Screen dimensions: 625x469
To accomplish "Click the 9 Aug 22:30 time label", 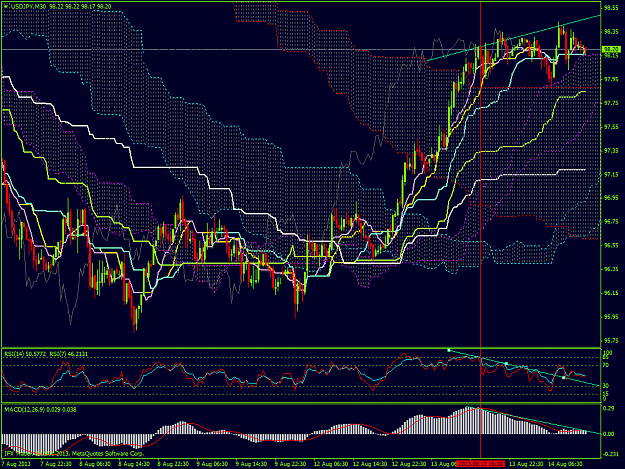I will click(x=290, y=464).
